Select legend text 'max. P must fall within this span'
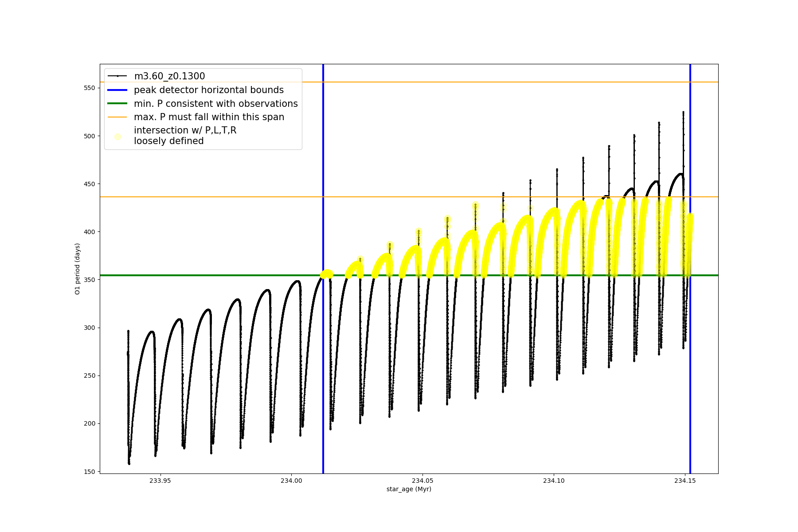 209,117
